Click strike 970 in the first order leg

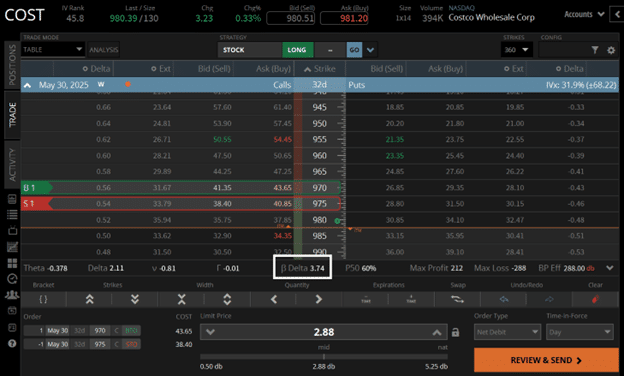[x=100, y=331]
